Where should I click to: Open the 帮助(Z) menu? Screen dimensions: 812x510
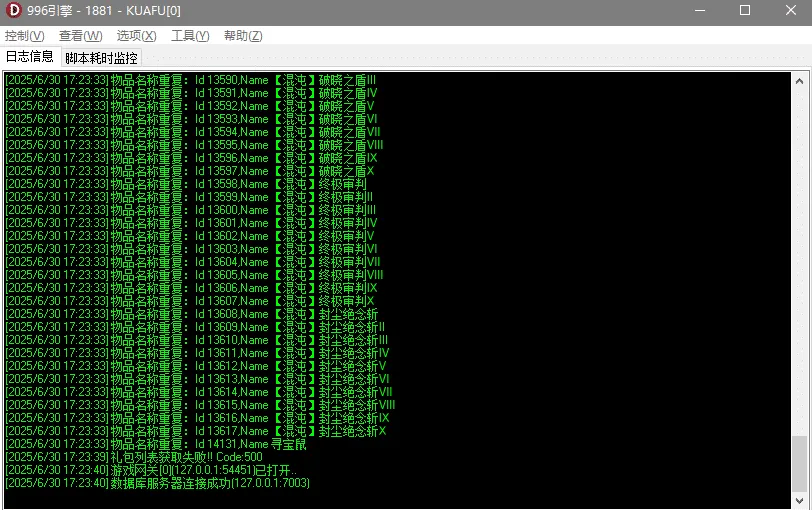click(243, 36)
